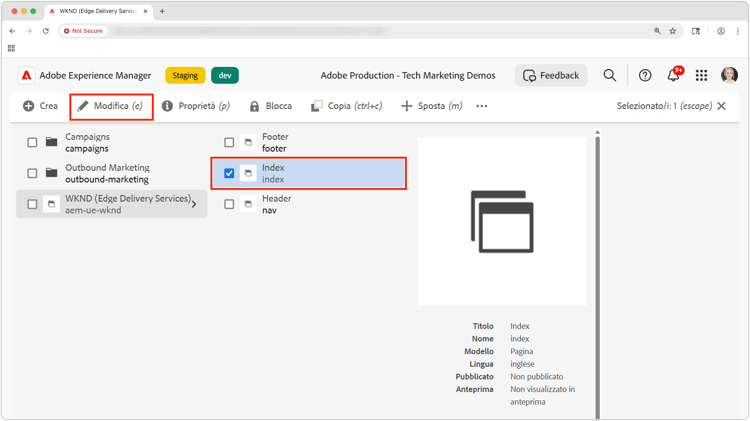Screen dimensions: 750x421
Task: Click Sposta (m) move action
Action: (431, 106)
